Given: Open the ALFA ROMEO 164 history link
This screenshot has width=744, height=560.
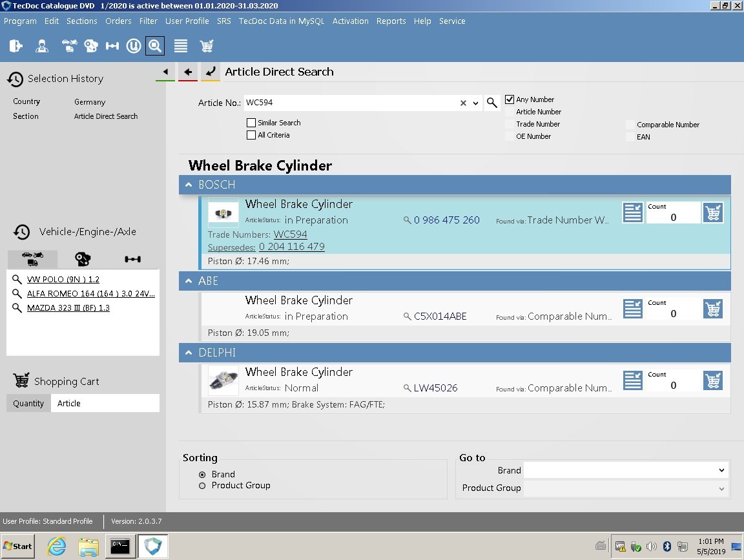Looking at the screenshot, I should [90, 294].
